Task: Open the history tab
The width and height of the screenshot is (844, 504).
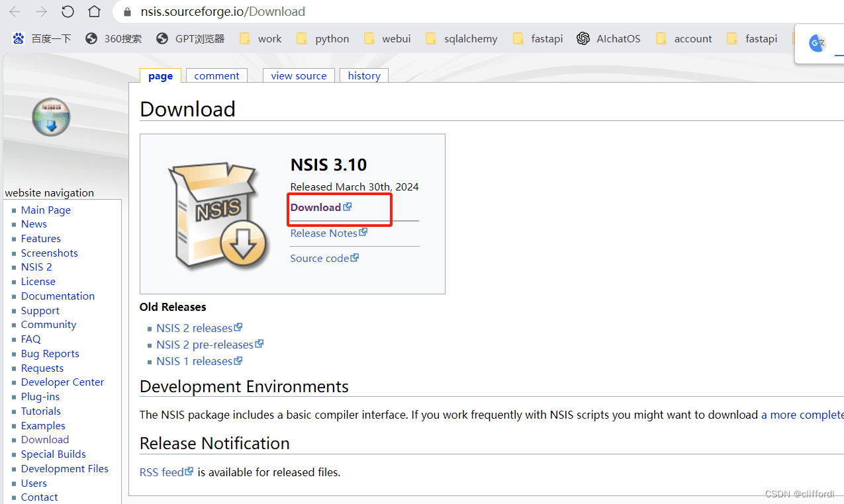Action: [364, 75]
